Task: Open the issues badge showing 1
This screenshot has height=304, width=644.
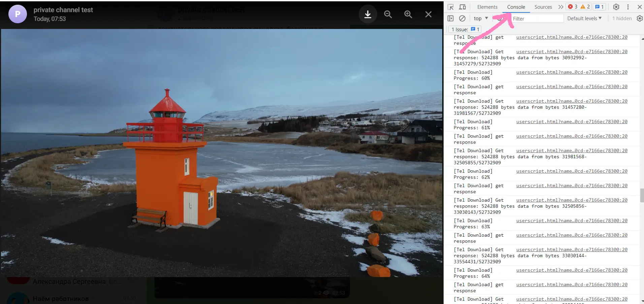Action: [599, 7]
